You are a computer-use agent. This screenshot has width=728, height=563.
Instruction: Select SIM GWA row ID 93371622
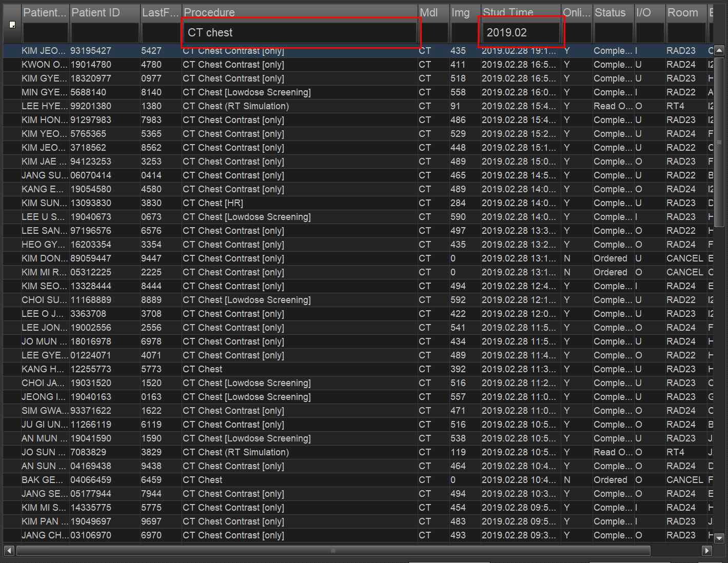[x=358, y=411]
